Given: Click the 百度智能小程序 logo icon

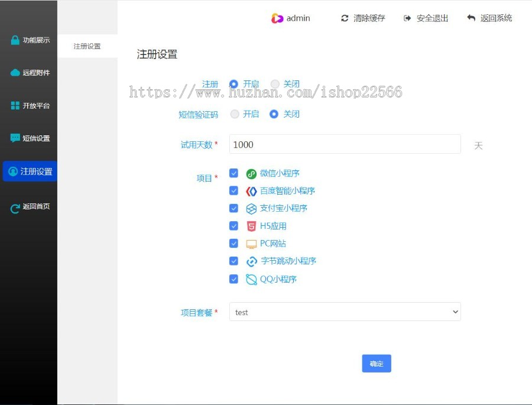Looking at the screenshot, I should click(x=251, y=192).
